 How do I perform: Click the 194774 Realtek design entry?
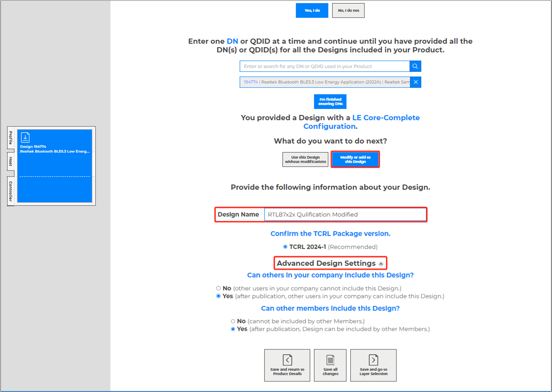click(325, 82)
